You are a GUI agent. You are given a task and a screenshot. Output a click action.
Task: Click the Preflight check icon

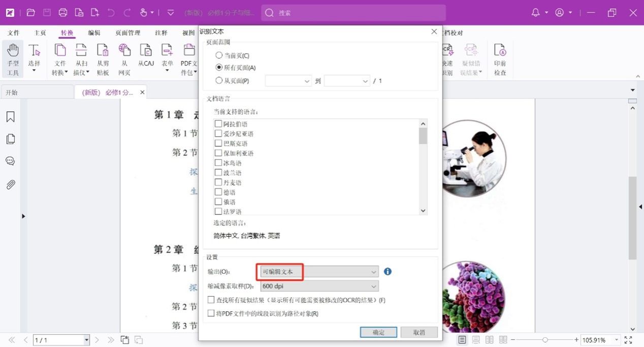tap(500, 59)
